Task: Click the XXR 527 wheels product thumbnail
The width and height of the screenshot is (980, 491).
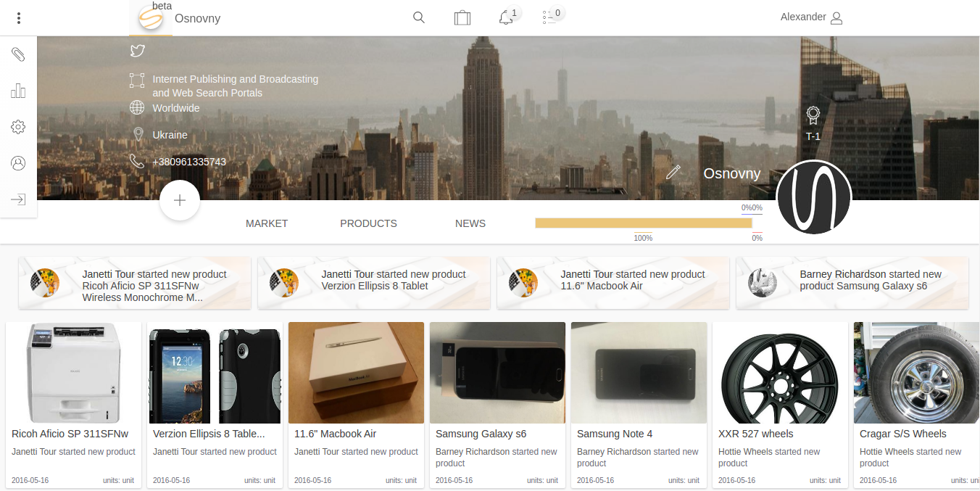Action: tap(780, 373)
